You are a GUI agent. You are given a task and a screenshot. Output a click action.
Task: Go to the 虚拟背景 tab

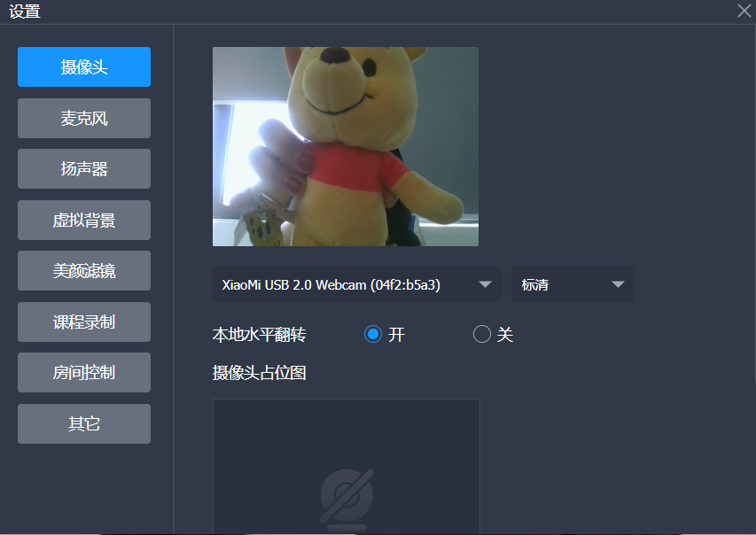click(x=84, y=221)
